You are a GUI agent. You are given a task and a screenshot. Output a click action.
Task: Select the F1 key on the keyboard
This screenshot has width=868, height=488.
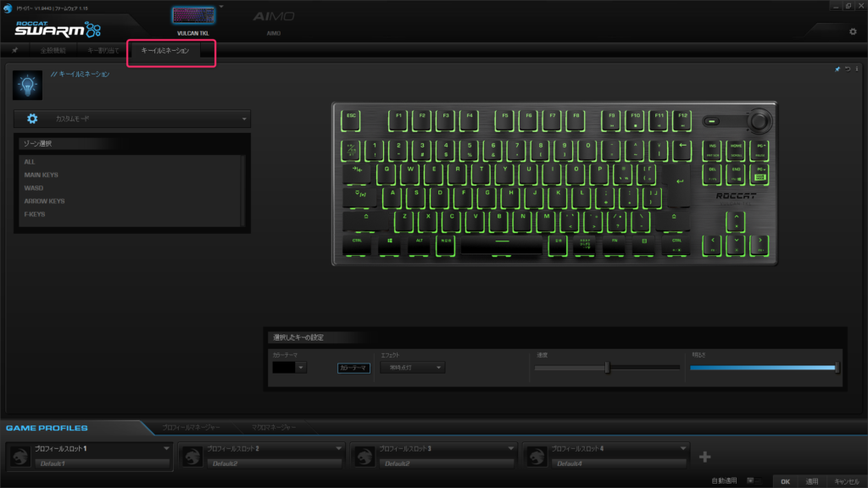[398, 120]
